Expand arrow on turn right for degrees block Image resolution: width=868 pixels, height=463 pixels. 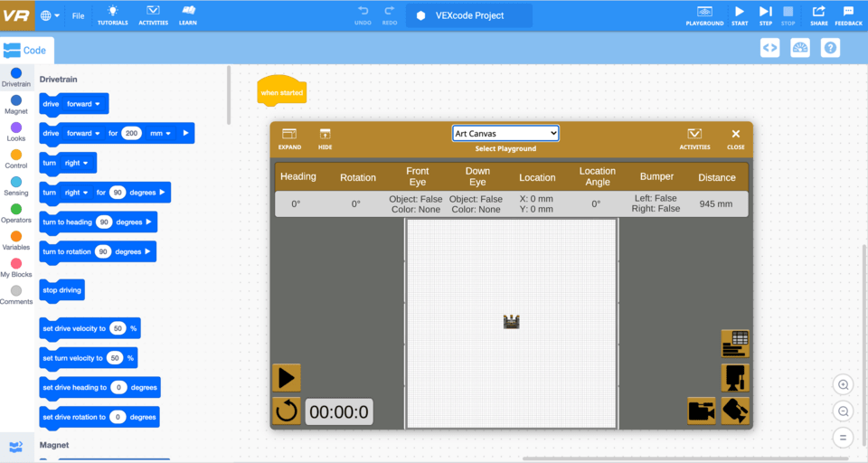click(x=162, y=193)
